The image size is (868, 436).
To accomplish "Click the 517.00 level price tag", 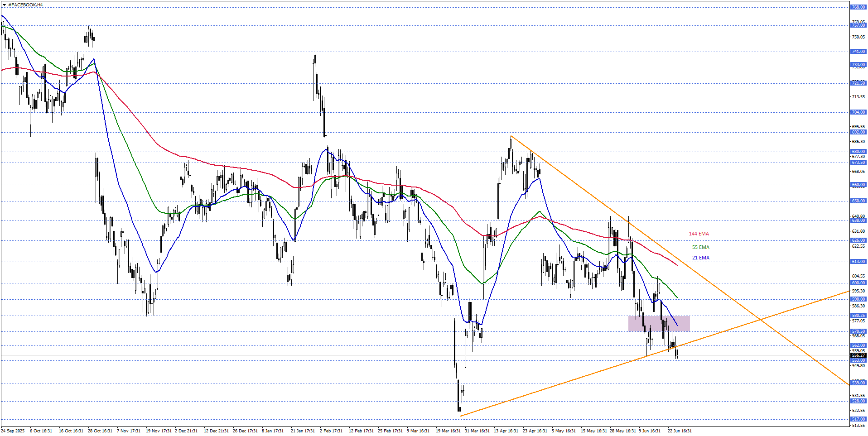I will (x=858, y=419).
